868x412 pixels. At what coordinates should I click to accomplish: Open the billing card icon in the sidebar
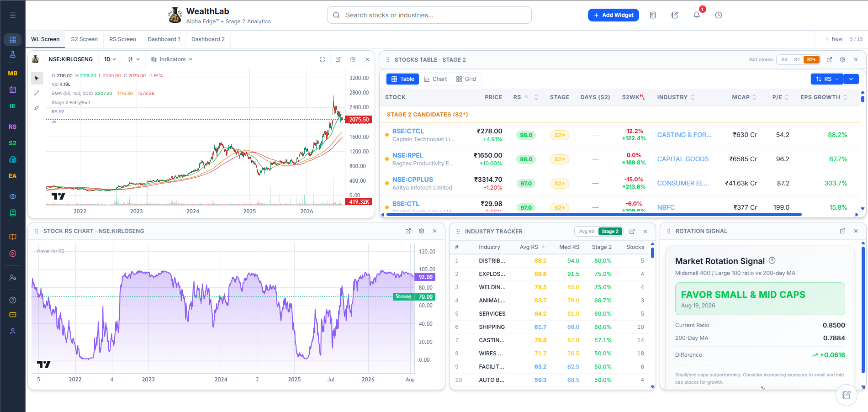pyautogui.click(x=13, y=315)
